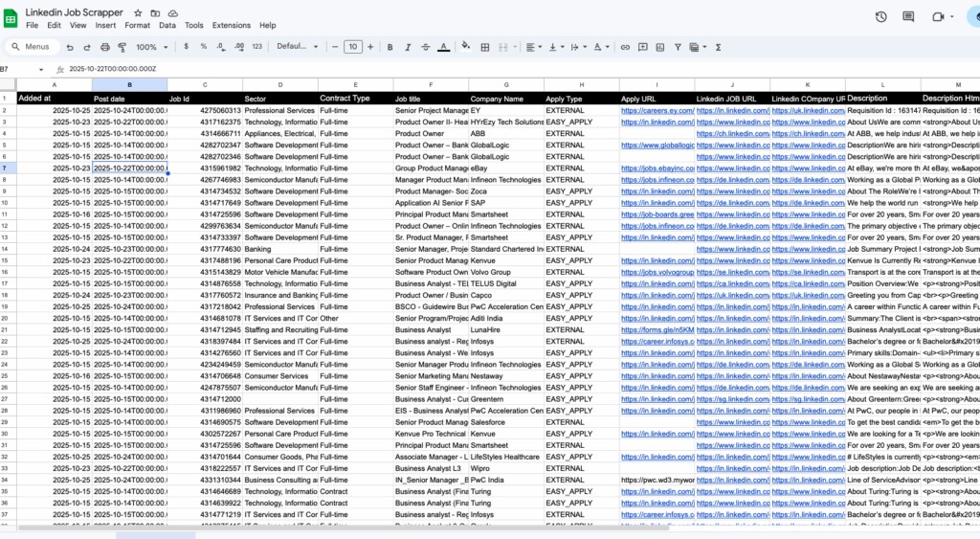The height and width of the screenshot is (539, 980).
Task: Click the Insert chart icon
Action: click(x=660, y=47)
